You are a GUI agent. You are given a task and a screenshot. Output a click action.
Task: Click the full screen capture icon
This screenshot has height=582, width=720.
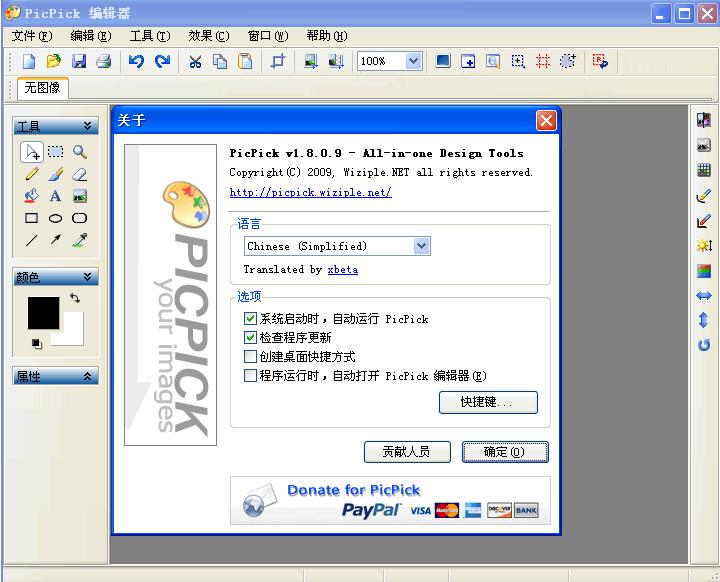pyautogui.click(x=443, y=61)
